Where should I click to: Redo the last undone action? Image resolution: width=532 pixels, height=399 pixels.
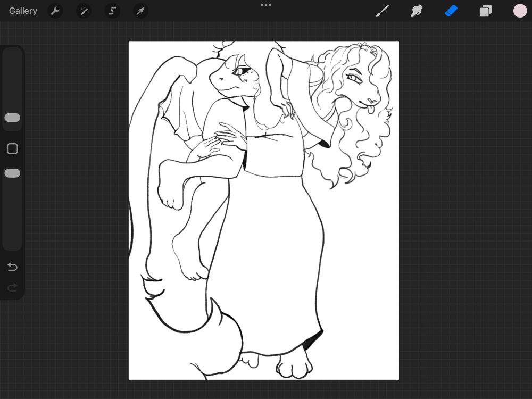pyautogui.click(x=12, y=288)
